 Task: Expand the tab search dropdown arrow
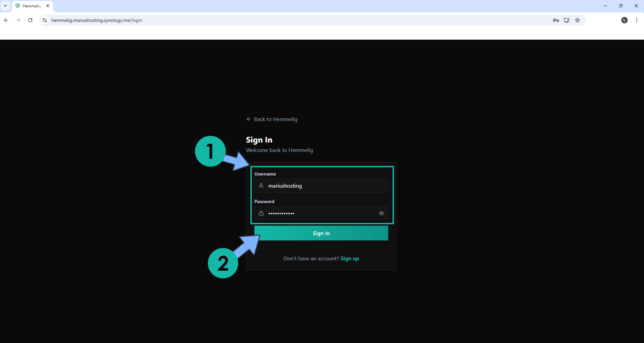5,6
